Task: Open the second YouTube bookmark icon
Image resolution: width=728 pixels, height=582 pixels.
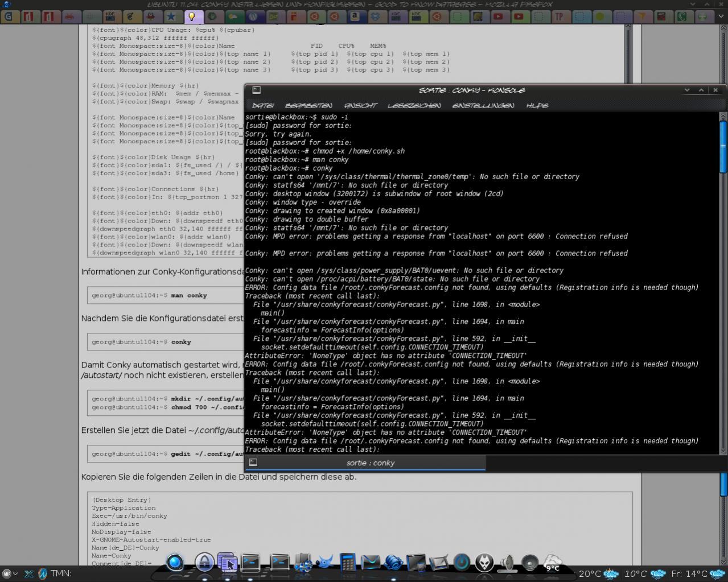Action: coord(519,16)
